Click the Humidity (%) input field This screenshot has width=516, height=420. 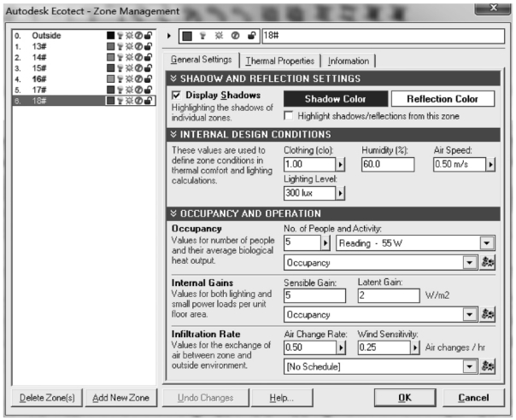388,164
